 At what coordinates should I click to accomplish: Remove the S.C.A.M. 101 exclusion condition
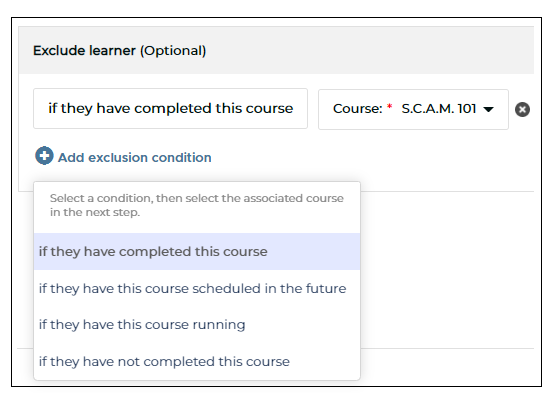pos(522,109)
